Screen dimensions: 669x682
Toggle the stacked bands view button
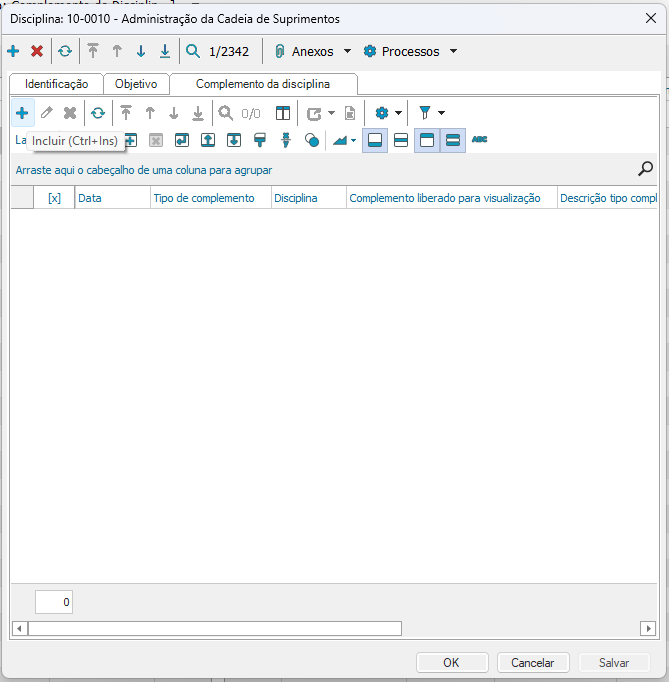pos(453,140)
